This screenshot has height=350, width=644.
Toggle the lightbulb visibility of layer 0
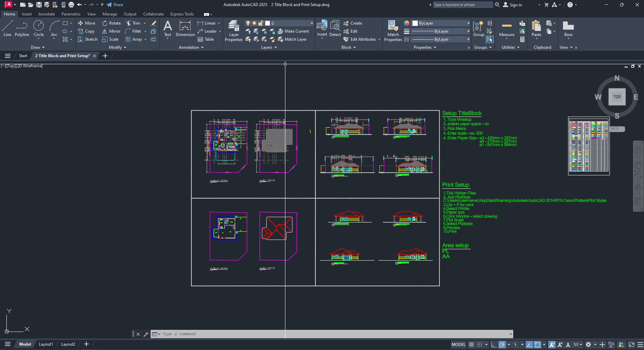248,23
